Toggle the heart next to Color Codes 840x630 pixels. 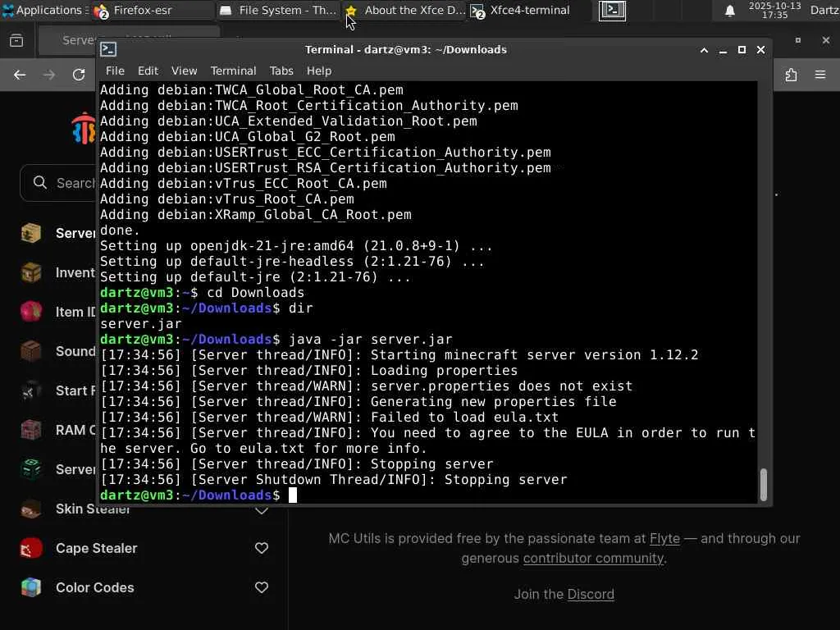point(262,587)
